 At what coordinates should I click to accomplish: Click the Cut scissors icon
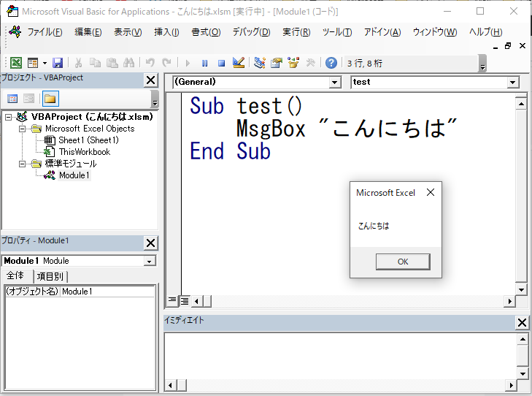(x=78, y=63)
